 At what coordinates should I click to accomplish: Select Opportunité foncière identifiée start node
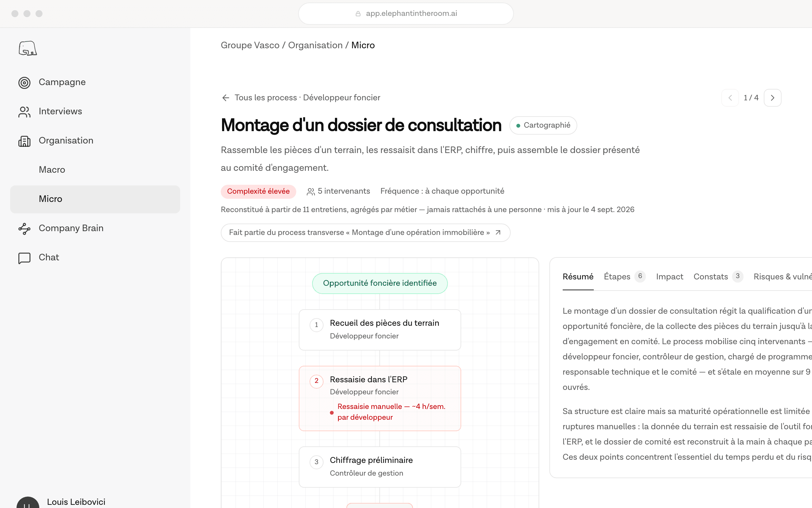(380, 283)
